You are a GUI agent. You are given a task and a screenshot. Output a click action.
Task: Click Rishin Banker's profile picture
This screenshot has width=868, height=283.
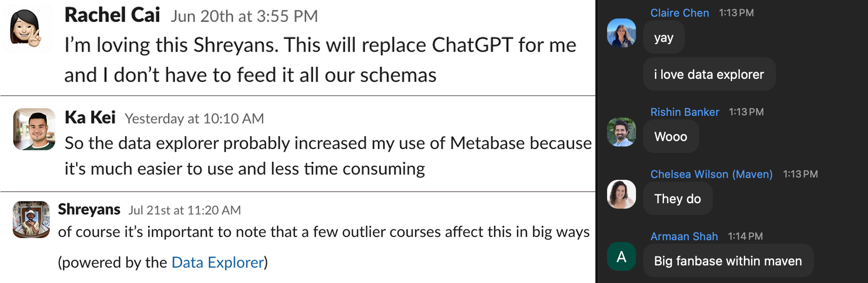[x=621, y=133]
